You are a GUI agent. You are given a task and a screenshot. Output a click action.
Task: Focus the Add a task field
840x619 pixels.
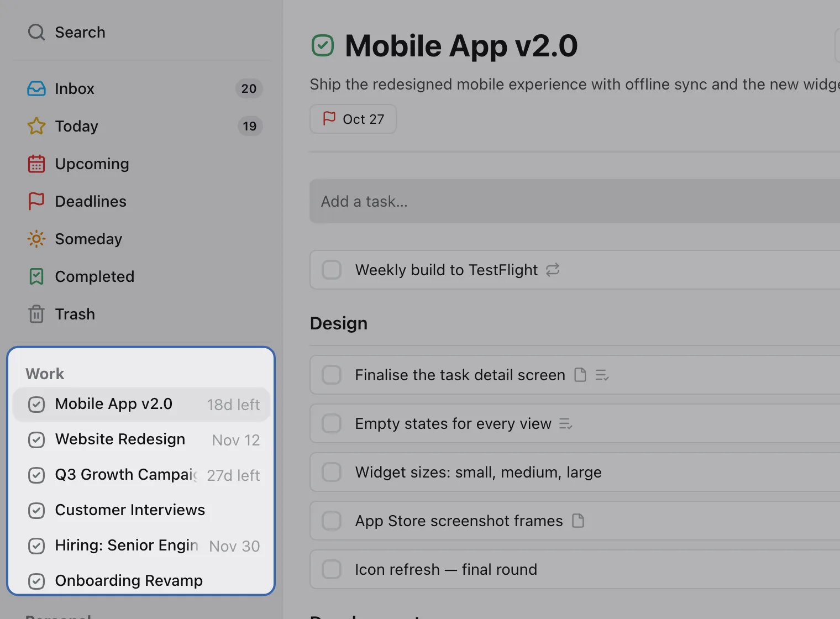point(575,201)
